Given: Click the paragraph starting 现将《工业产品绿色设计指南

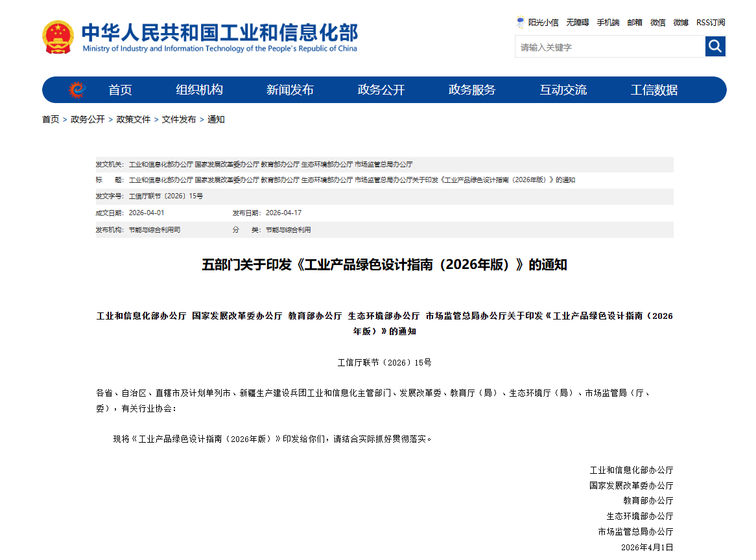Looking at the screenshot, I should 273,439.
